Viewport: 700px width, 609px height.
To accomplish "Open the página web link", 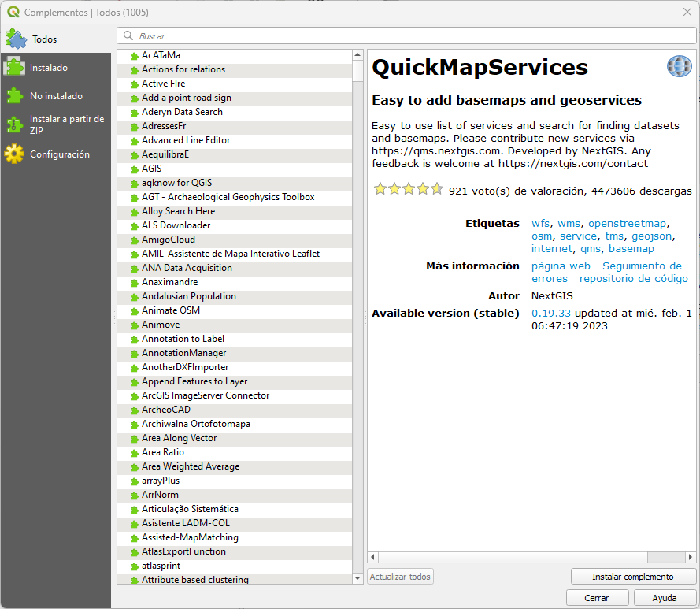I will tap(561, 266).
